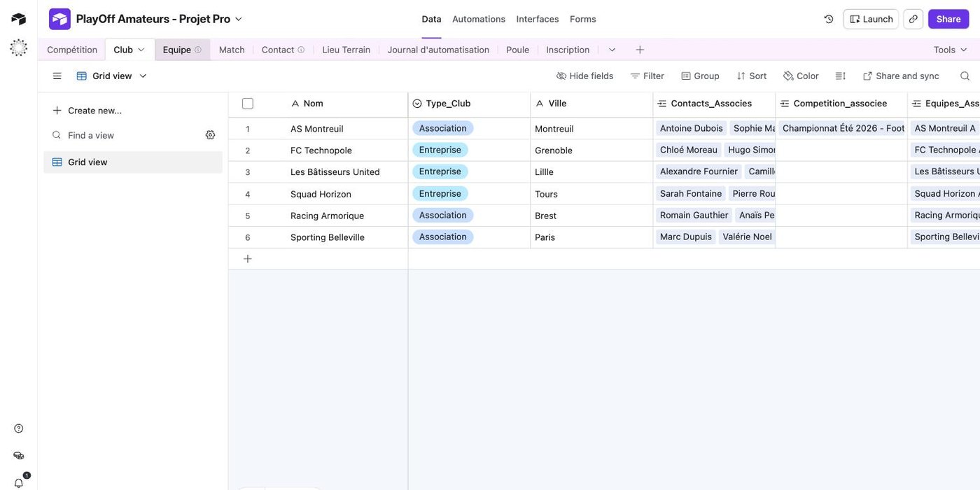Open the Data tab
The width and height of the screenshot is (980, 490).
click(431, 19)
